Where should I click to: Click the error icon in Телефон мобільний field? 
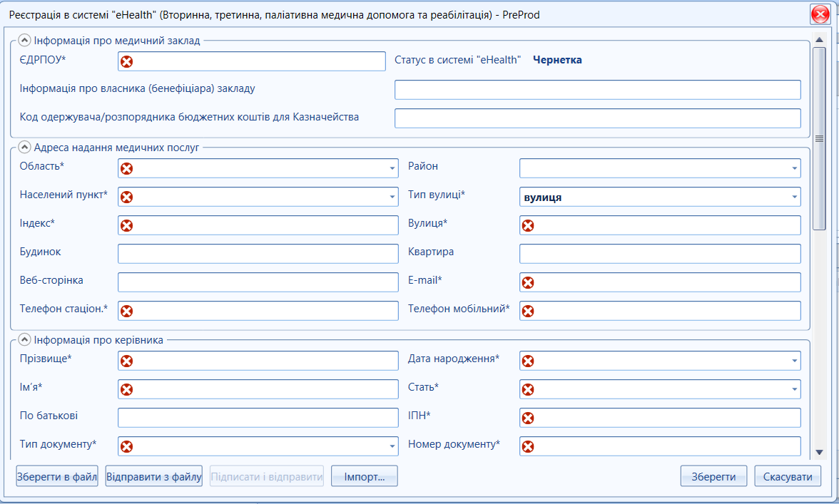click(528, 311)
